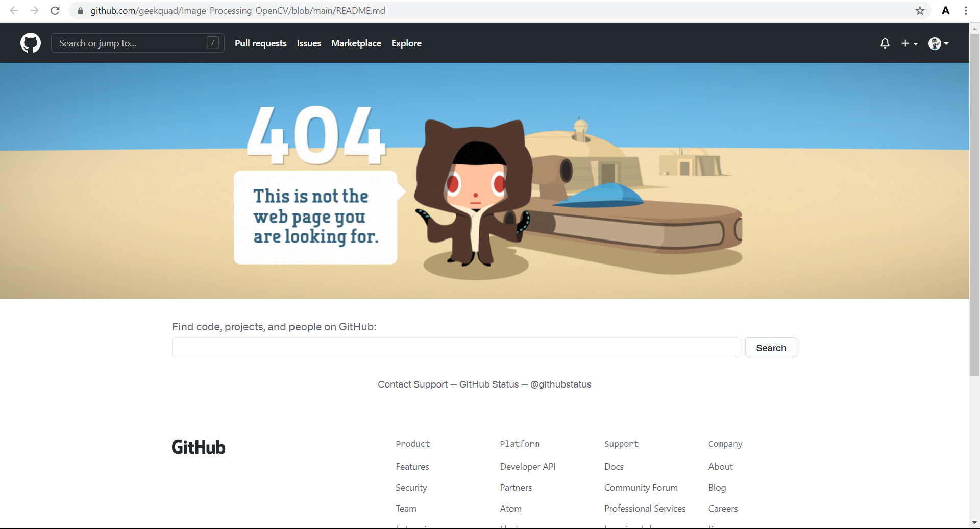Open the Developer API footer link
Image resolution: width=980 pixels, height=529 pixels.
tap(527, 466)
